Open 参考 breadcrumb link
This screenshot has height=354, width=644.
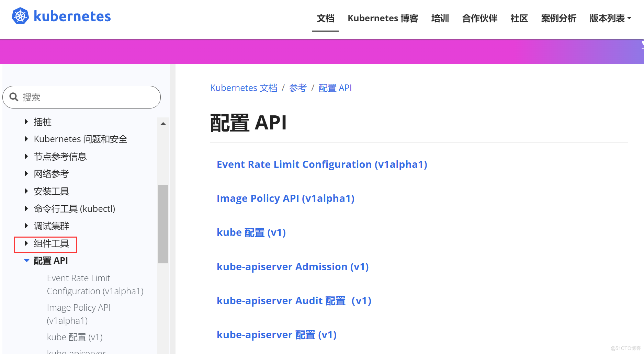pos(298,88)
